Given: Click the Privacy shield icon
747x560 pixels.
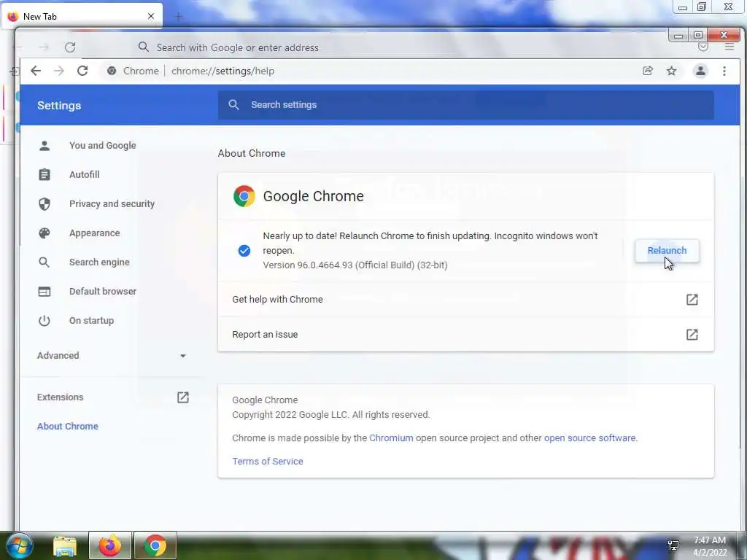Looking at the screenshot, I should 44,204.
